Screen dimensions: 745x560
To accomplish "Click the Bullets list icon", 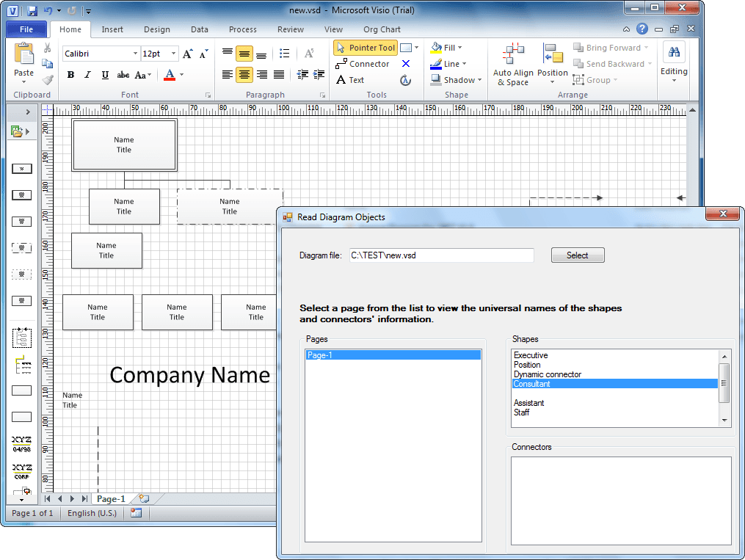I will pos(285,54).
